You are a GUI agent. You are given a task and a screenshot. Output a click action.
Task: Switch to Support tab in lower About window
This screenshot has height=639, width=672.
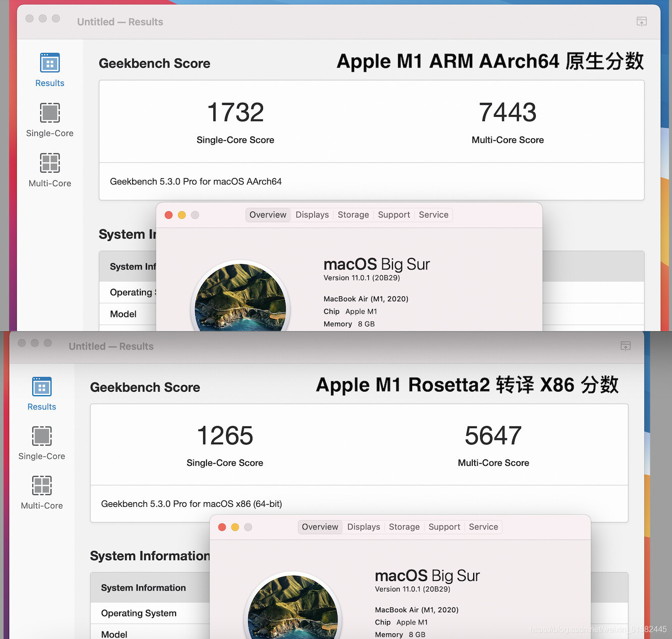tap(444, 527)
